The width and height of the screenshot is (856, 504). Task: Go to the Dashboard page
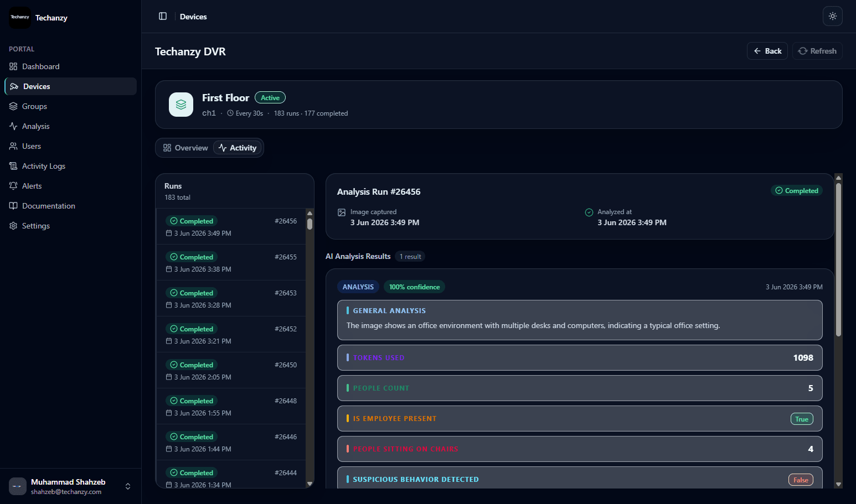(71, 66)
